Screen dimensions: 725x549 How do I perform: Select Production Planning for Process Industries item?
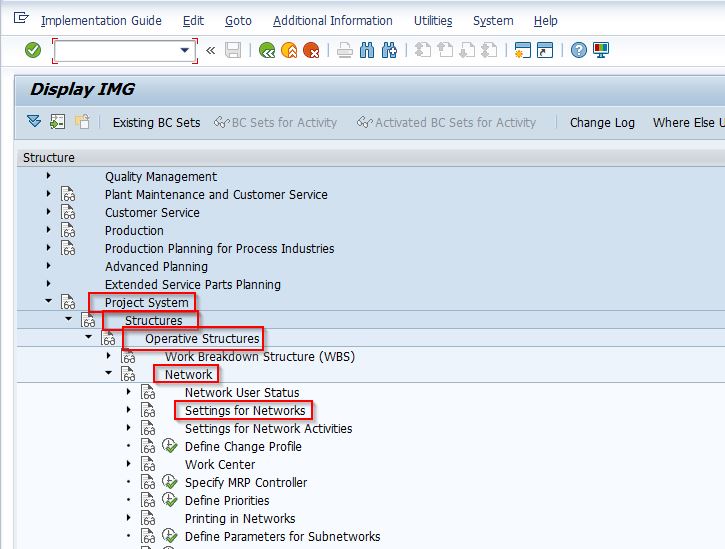click(220, 248)
